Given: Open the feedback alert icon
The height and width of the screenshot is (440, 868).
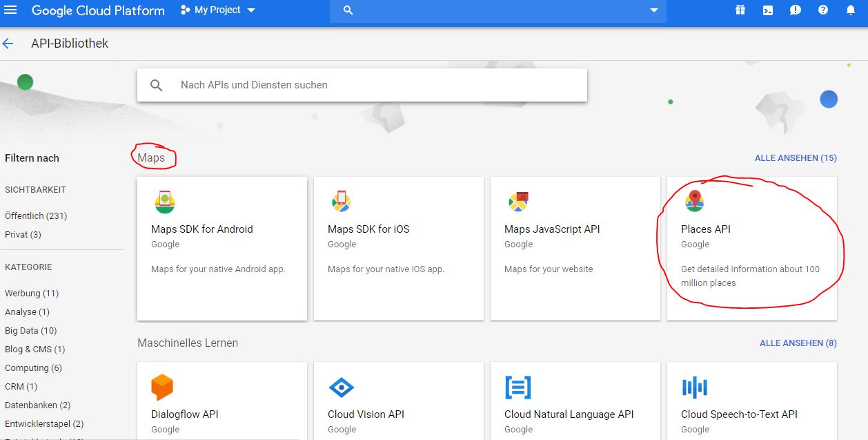Looking at the screenshot, I should point(796,10).
